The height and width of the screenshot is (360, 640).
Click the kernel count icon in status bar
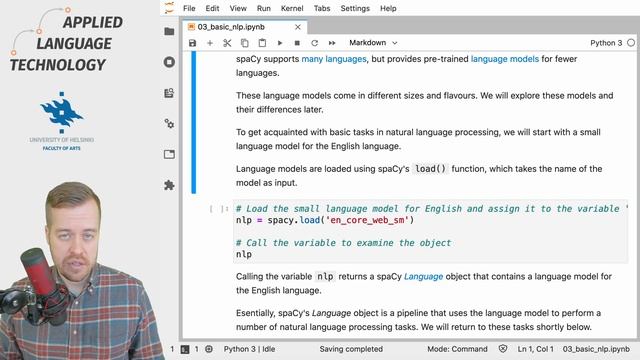209,349
